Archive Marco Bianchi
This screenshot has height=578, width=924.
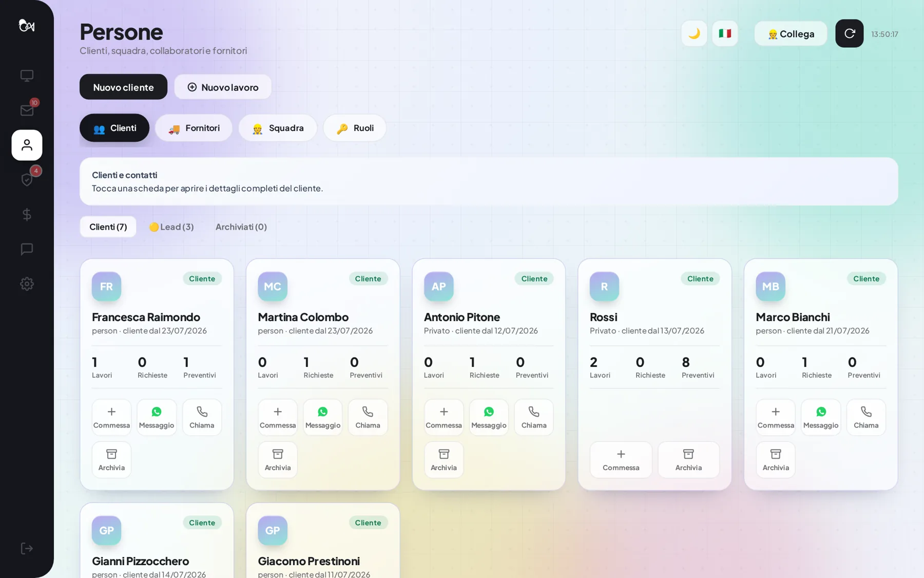click(x=776, y=460)
